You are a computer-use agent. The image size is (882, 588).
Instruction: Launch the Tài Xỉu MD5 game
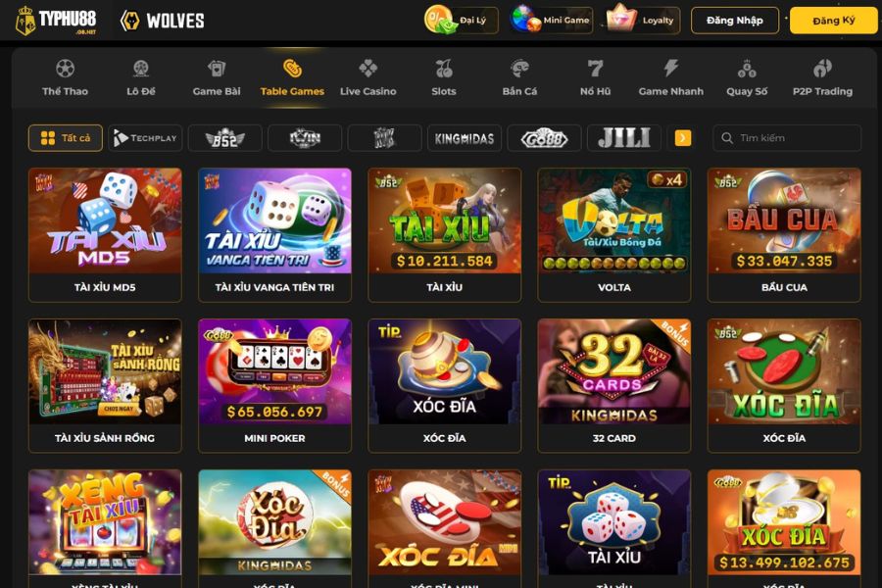click(105, 234)
